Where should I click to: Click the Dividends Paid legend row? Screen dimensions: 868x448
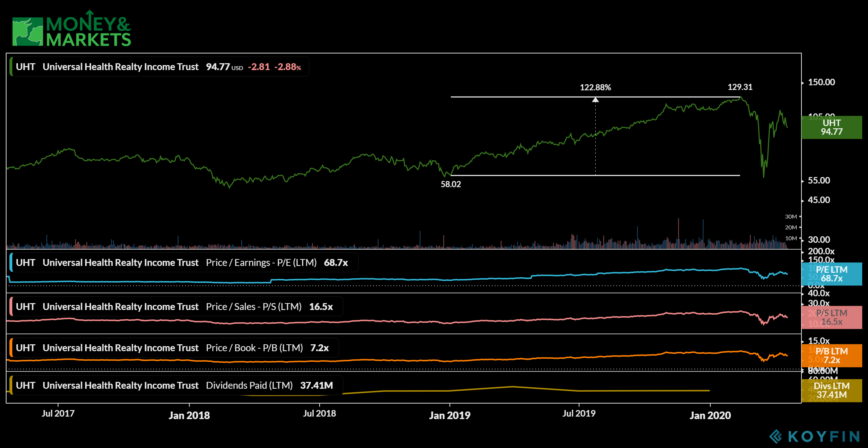(x=176, y=385)
